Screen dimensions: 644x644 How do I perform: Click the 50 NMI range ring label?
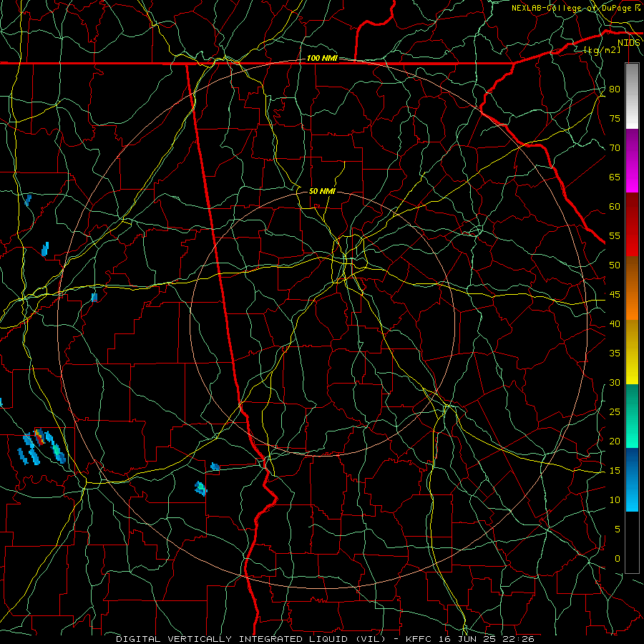pyautogui.click(x=322, y=191)
